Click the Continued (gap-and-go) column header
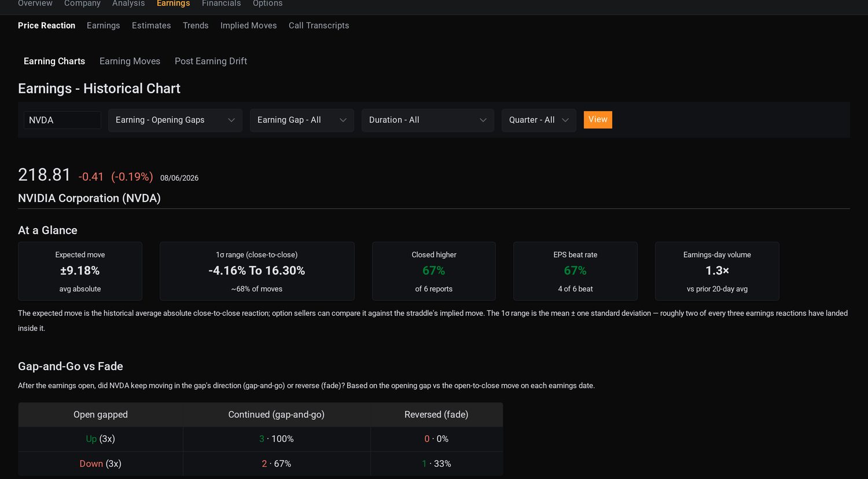Viewport: 868px width, 479px height. 277,415
